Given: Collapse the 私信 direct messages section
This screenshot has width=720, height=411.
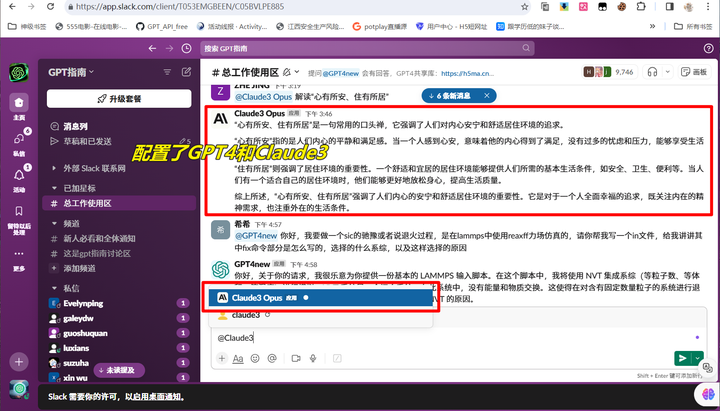Looking at the screenshot, I should (x=54, y=288).
